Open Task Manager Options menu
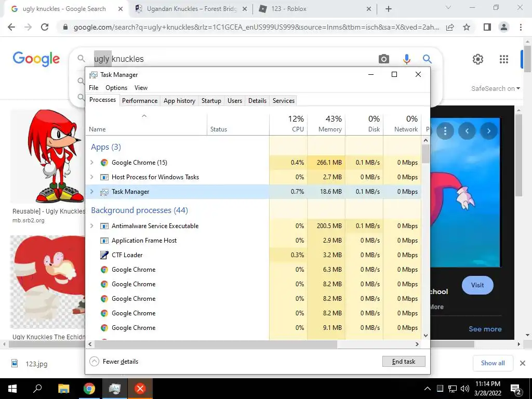The width and height of the screenshot is (532, 399). pyautogui.click(x=116, y=88)
